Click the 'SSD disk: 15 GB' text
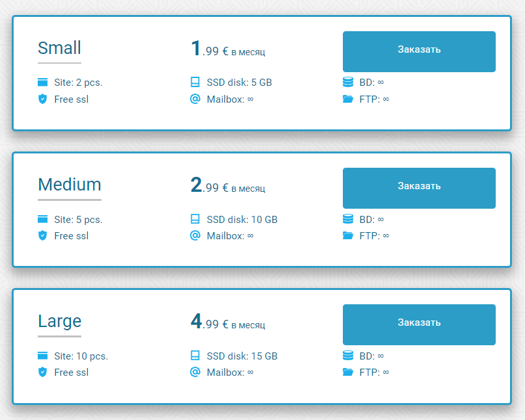 (242, 356)
